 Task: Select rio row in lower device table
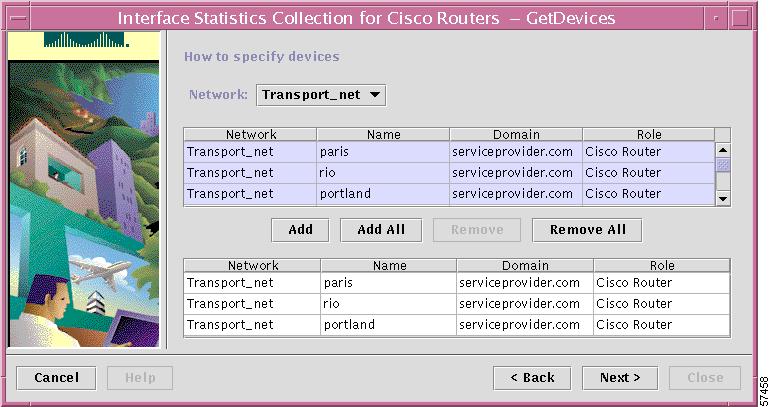click(x=457, y=304)
